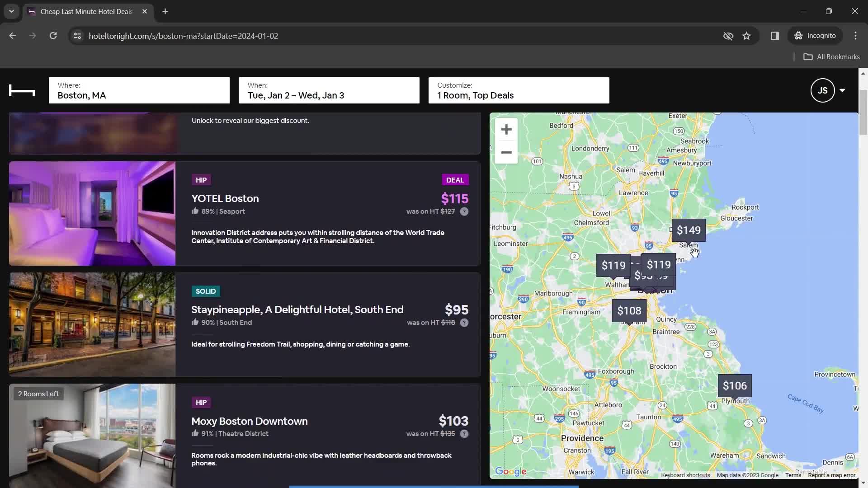Bookmark this page with star icon
Screen dimensions: 868x488
(746, 36)
